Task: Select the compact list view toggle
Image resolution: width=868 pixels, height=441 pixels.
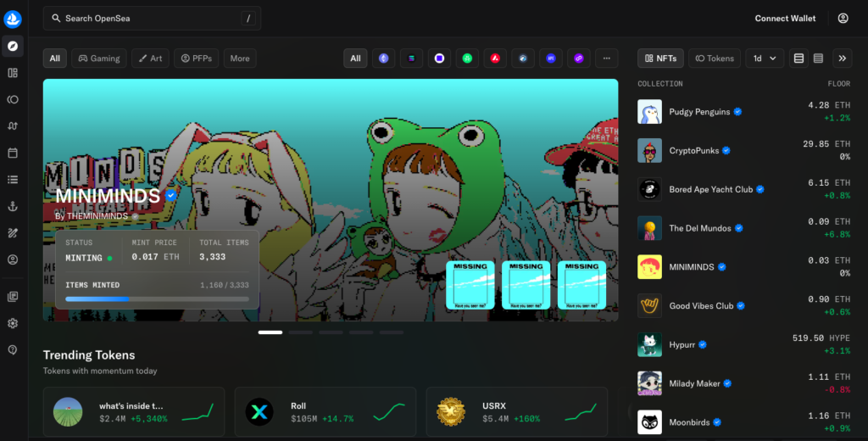Action: point(818,59)
